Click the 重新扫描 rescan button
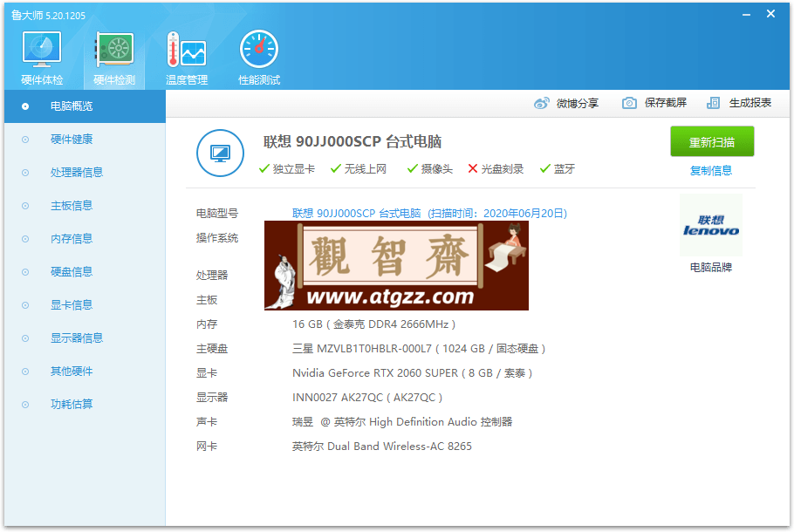The height and width of the screenshot is (532, 794). click(x=712, y=142)
